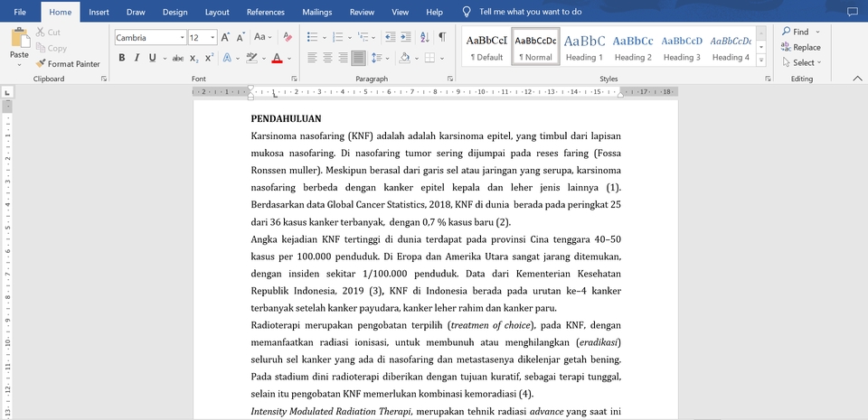Expand the Paste options arrow
Viewport: 868px width, 420px height.
[x=19, y=65]
